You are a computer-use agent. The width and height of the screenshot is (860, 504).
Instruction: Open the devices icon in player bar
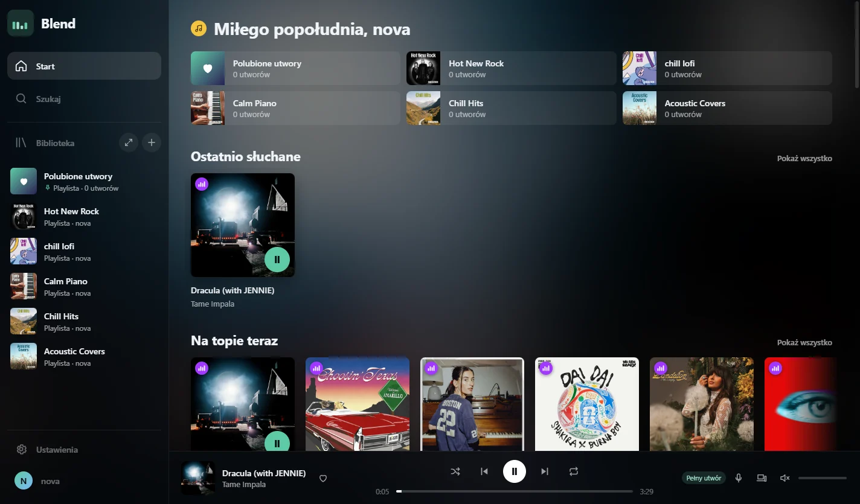[x=762, y=478]
